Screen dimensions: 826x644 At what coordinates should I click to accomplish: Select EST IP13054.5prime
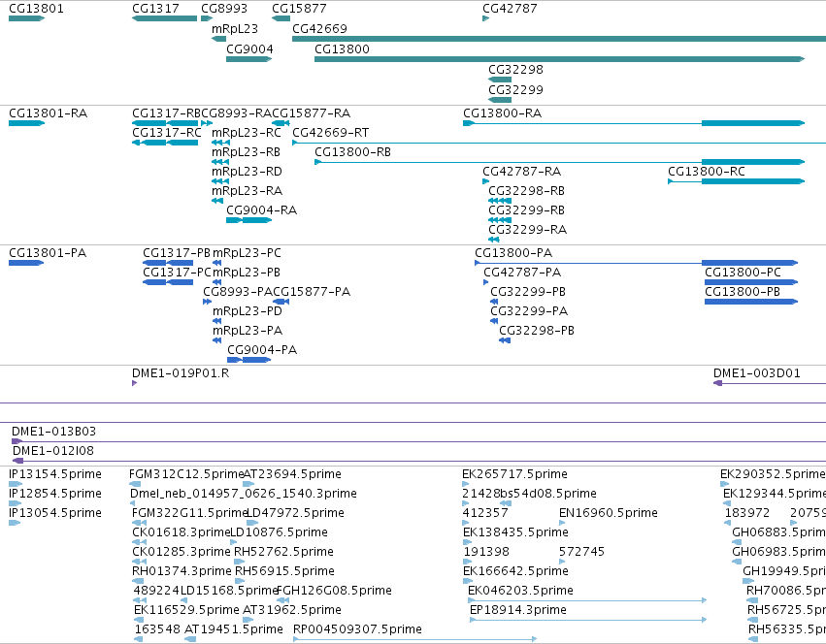tap(55, 513)
